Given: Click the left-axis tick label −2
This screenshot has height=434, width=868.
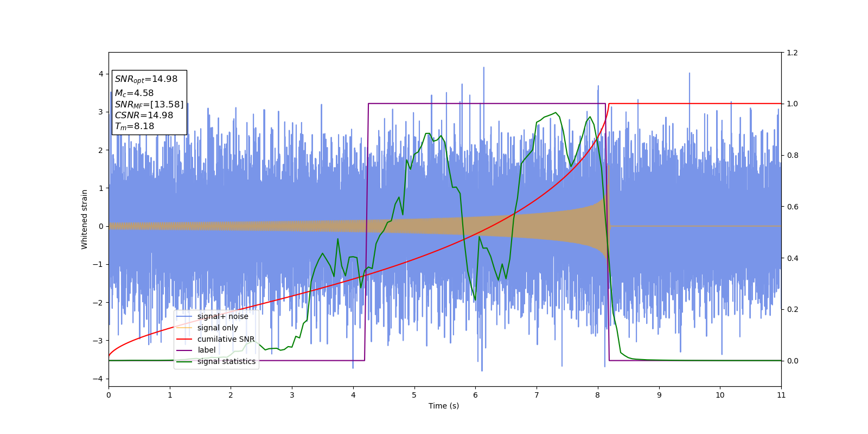Looking at the screenshot, I should 98,302.
